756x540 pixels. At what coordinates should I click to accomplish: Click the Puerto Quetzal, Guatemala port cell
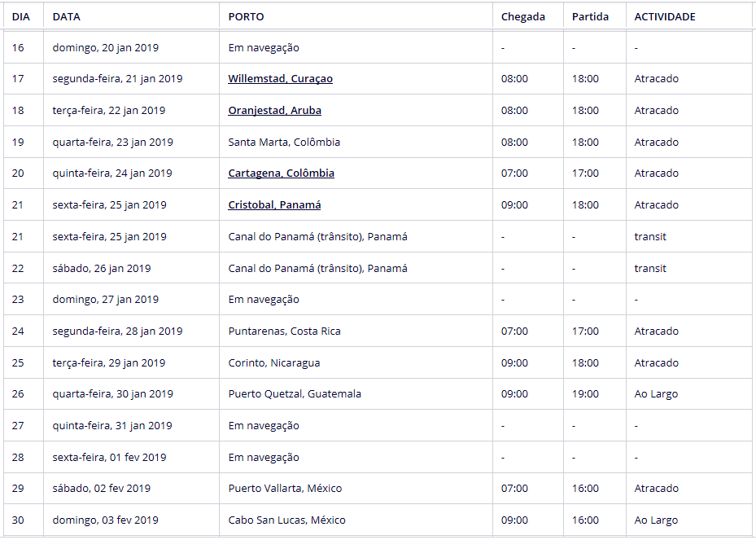[295, 394]
